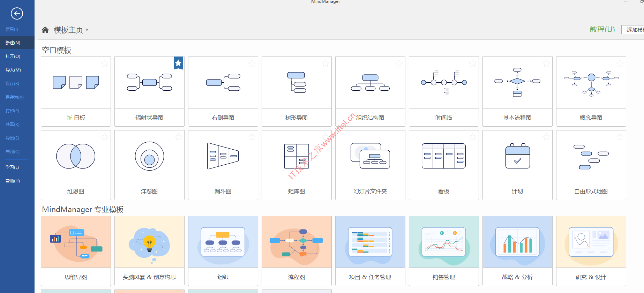
Task: Click the back arrow icon in the sidebar
Action: tap(17, 14)
